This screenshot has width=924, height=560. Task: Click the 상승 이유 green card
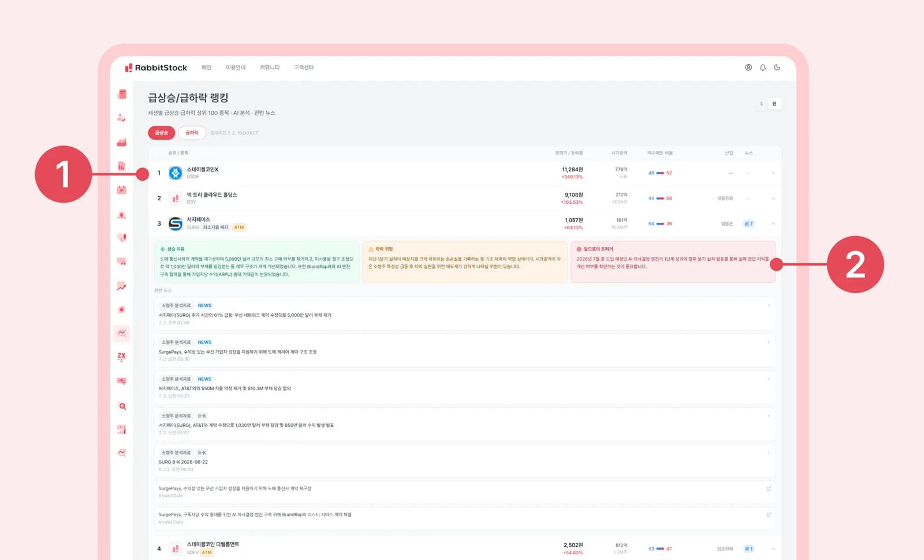[x=256, y=262]
